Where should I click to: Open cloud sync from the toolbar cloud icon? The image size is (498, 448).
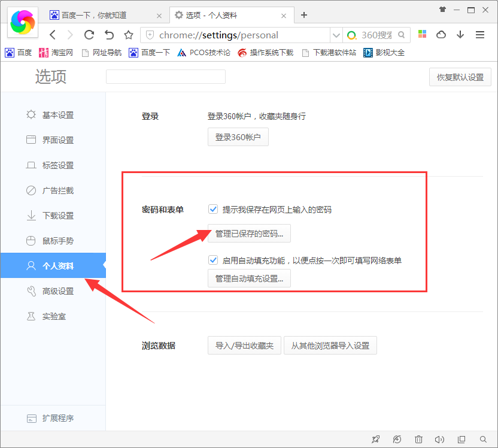coord(441,35)
